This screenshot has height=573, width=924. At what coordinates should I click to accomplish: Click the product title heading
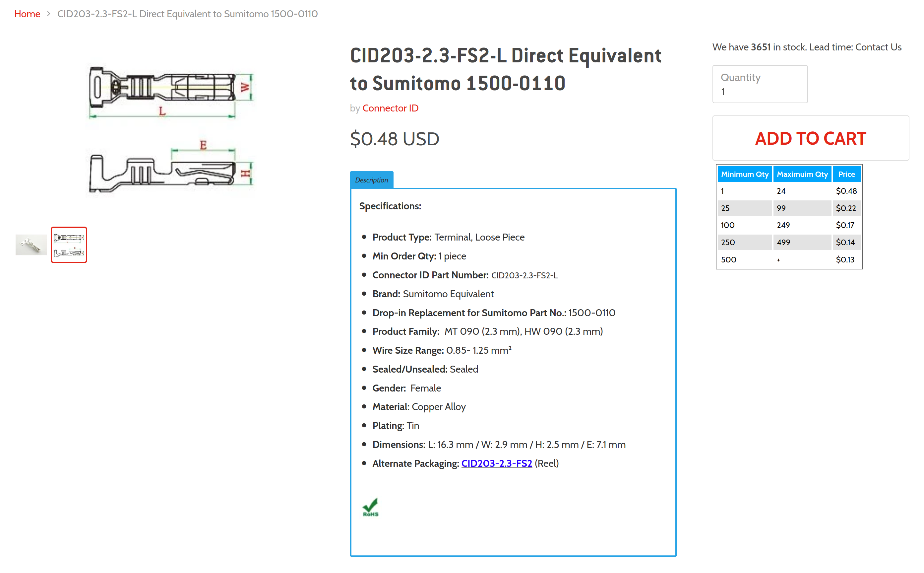point(506,69)
